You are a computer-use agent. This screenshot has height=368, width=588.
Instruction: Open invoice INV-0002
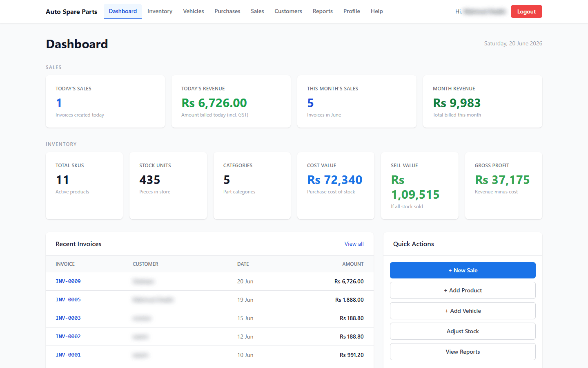[68, 337]
